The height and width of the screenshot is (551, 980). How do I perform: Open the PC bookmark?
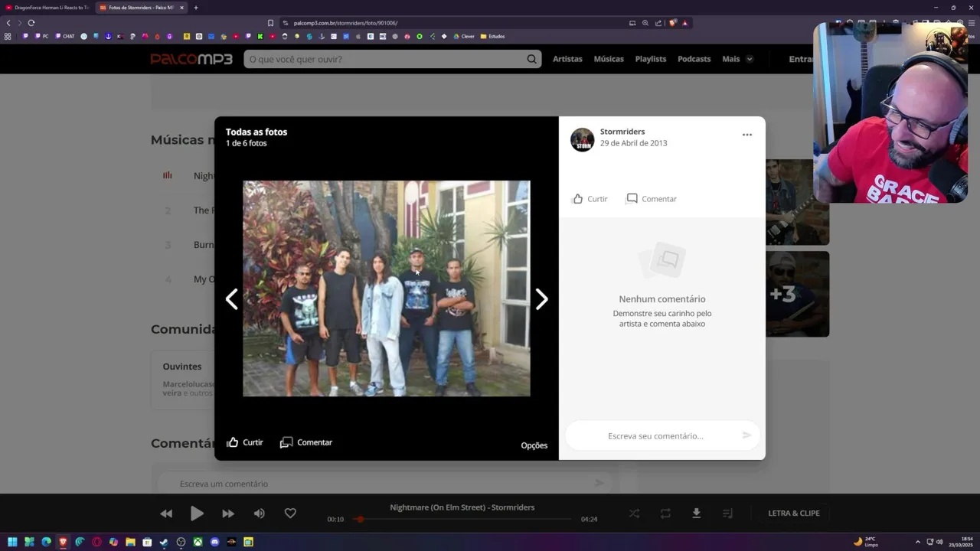[x=41, y=36]
